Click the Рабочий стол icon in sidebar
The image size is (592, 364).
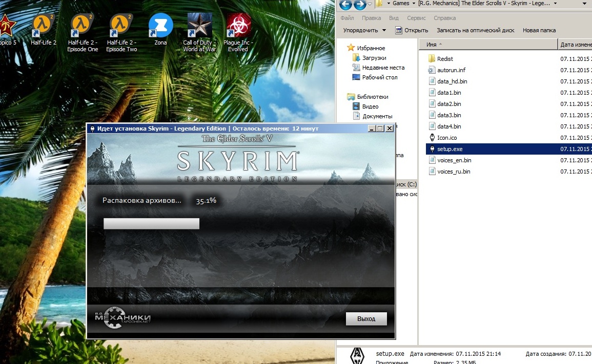pos(356,77)
